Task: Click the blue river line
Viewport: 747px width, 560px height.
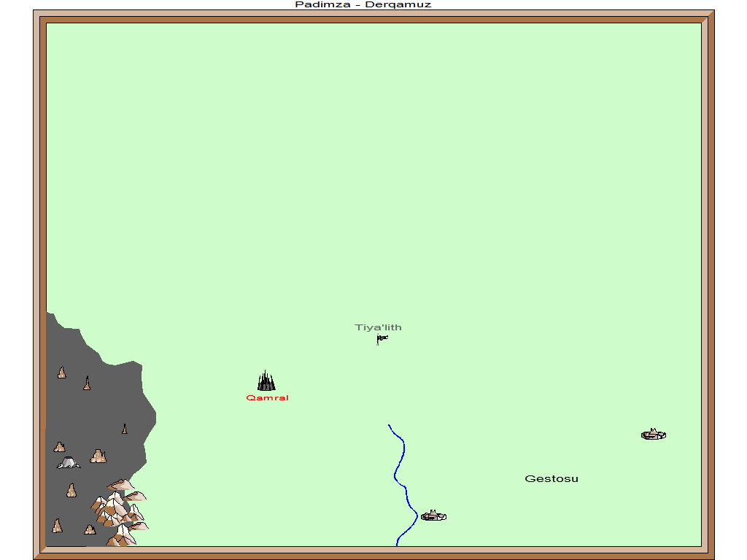Action: tap(403, 485)
